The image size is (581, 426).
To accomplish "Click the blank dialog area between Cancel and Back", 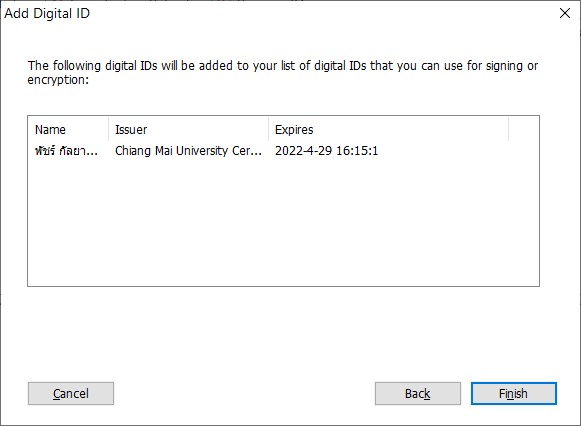I will tap(244, 393).
